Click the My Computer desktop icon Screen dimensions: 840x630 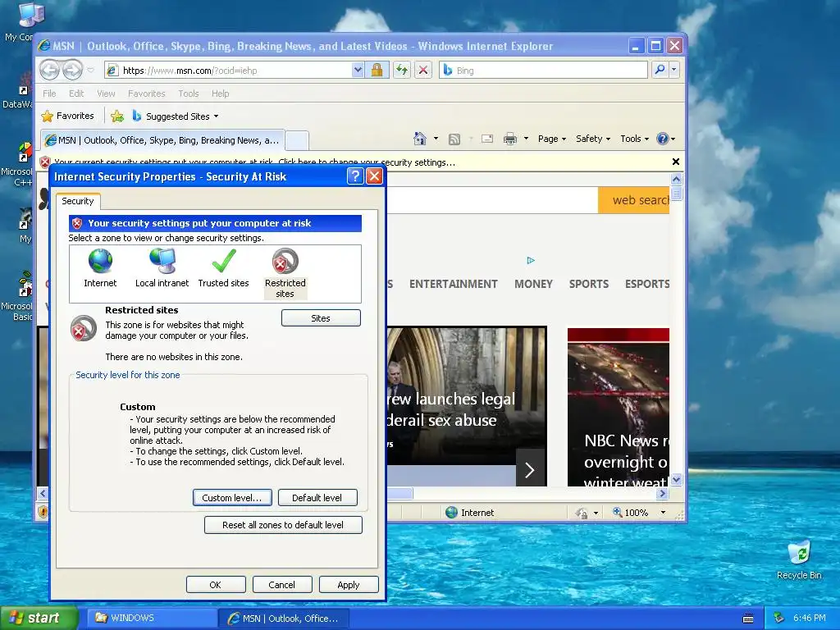[30, 15]
